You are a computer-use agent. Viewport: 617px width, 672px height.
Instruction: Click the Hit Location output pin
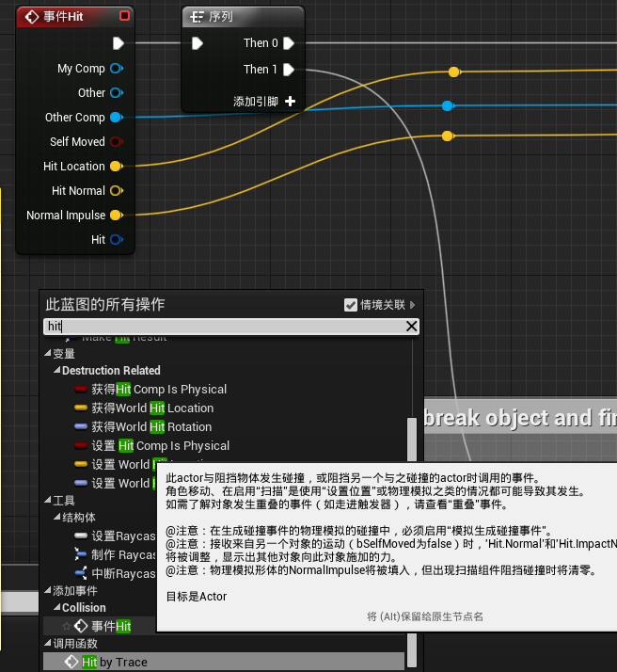point(117,166)
